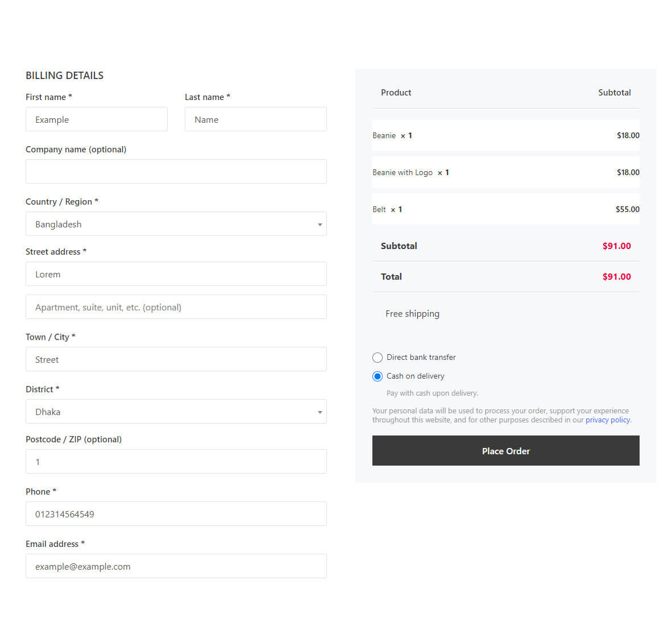672x643 pixels.
Task: Focus the Town / City input field
Action: 176,359
